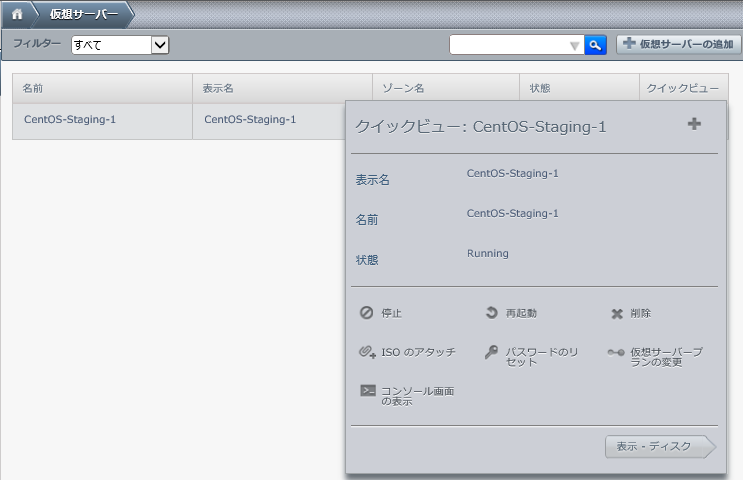Select 仮想サーバー breadcrumb tab
The width and height of the screenshot is (743, 480).
(x=84, y=14)
